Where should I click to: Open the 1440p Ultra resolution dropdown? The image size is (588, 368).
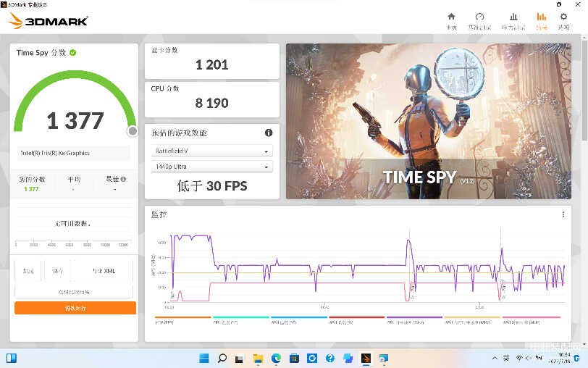coord(211,166)
